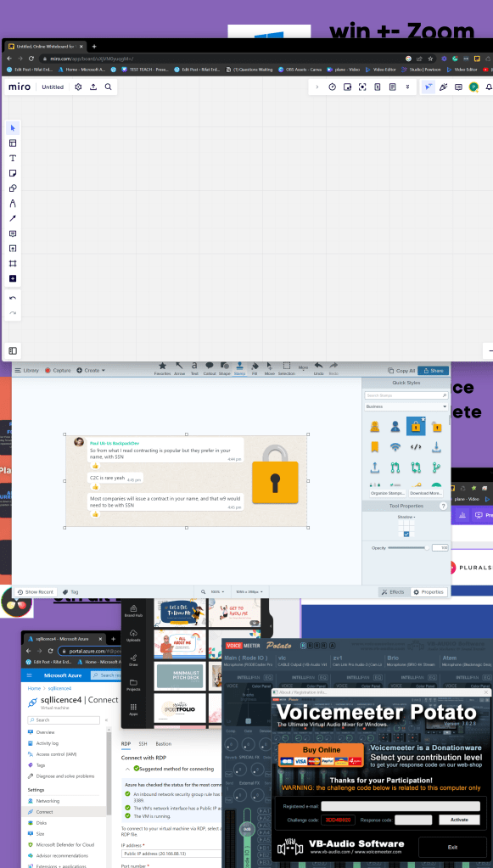
Task: Choose the yellow bookmark stamp in Quick Styles
Action: point(374,447)
